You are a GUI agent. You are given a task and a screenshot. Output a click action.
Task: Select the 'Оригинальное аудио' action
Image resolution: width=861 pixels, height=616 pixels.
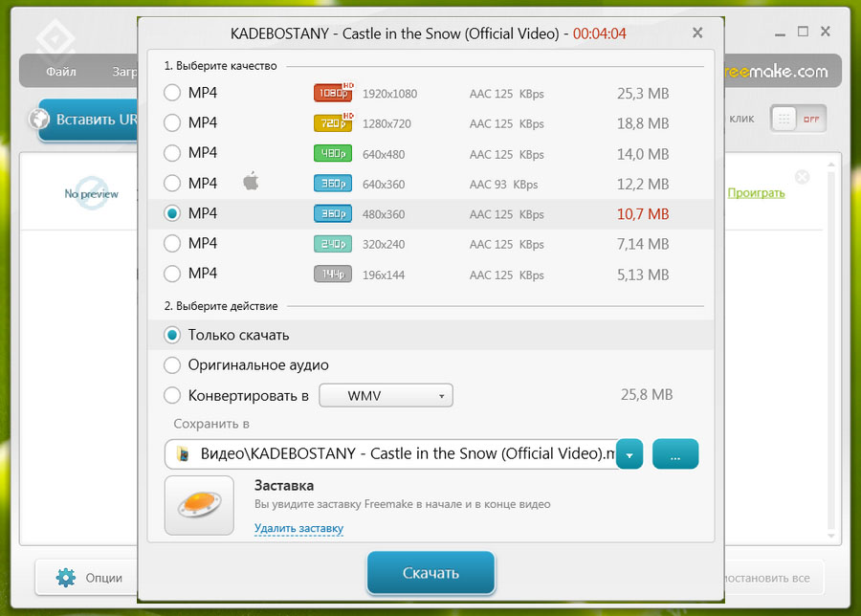pos(172,365)
